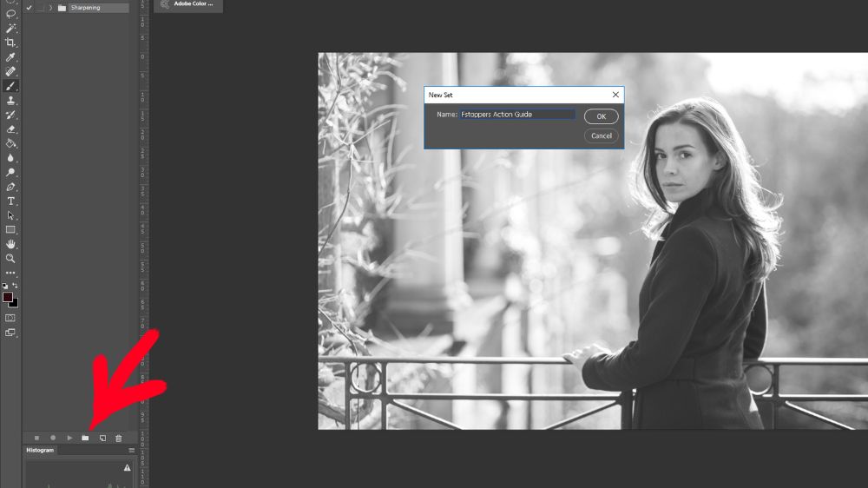Create a new action

pyautogui.click(x=102, y=439)
